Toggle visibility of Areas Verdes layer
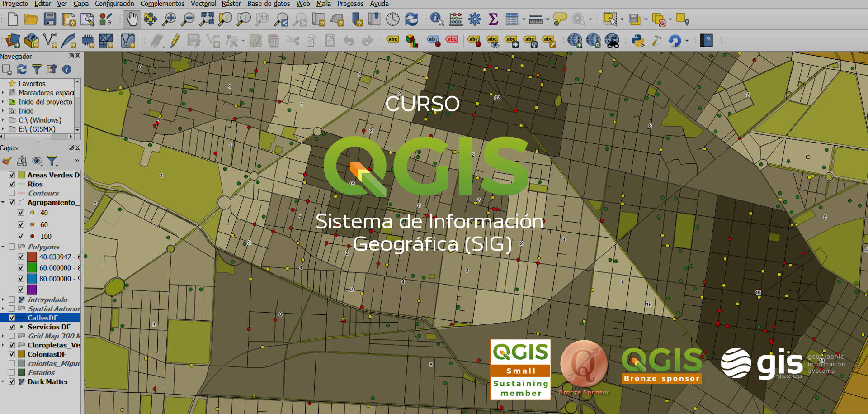Screen dimensions: 868x414 pos(12,175)
